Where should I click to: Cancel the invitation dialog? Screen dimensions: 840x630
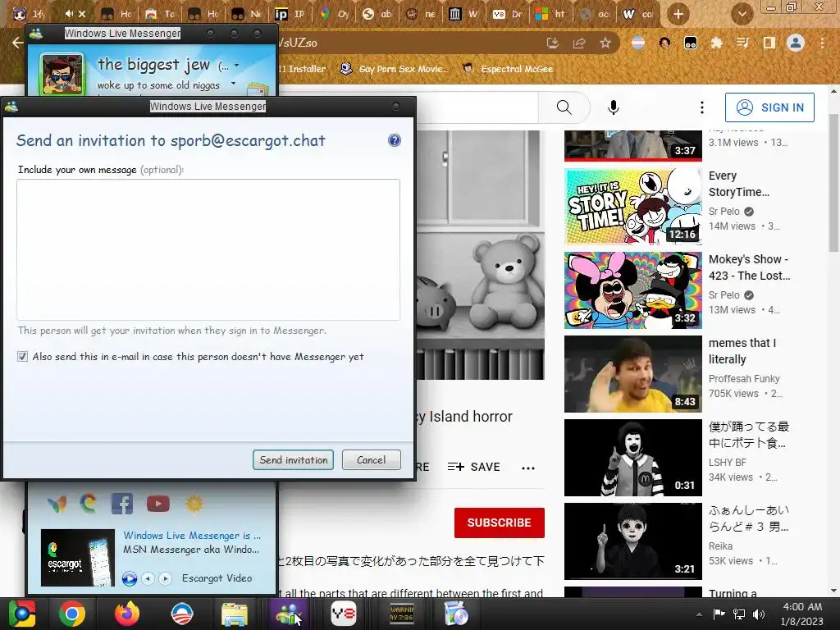(372, 460)
